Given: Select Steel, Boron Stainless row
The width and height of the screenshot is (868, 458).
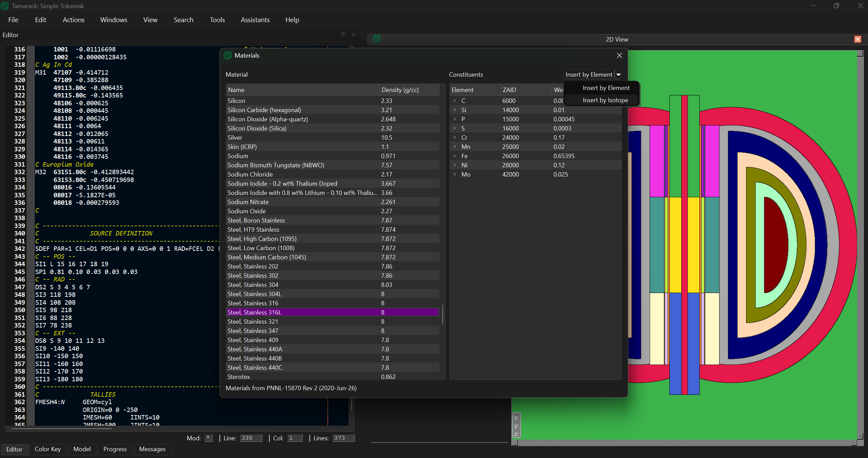Looking at the screenshot, I should pos(333,220).
